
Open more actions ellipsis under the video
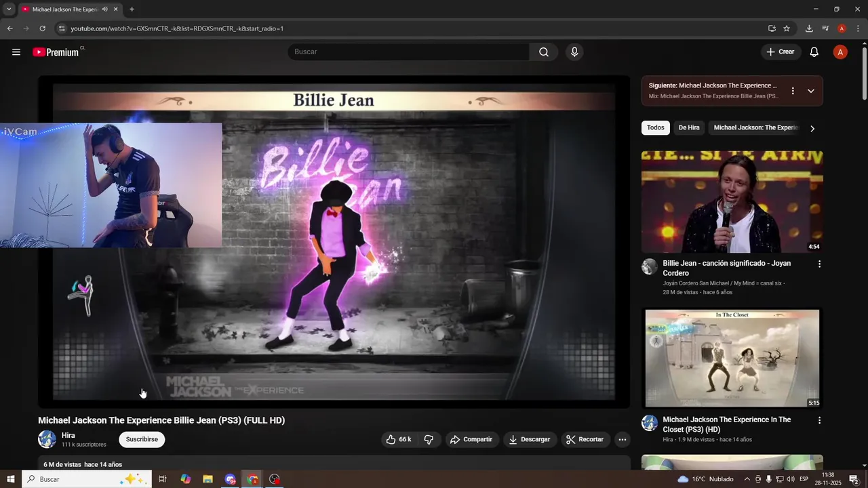coord(622,439)
